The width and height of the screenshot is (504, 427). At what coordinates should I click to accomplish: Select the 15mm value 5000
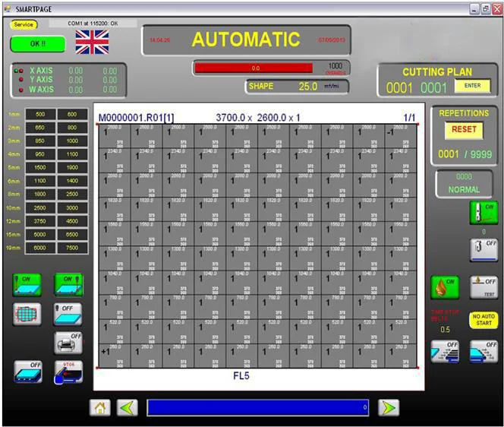point(40,235)
